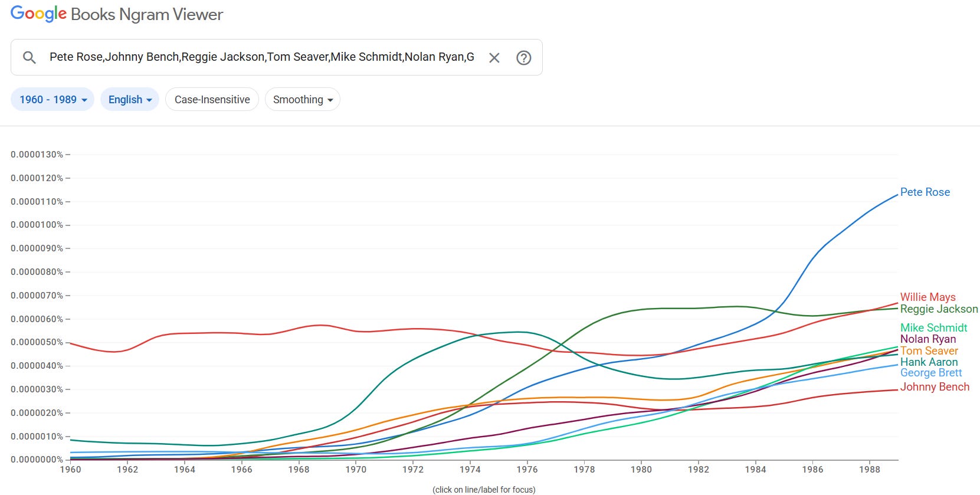The width and height of the screenshot is (980, 495).
Task: Toggle the Case-Insensitive option
Action: (x=212, y=100)
